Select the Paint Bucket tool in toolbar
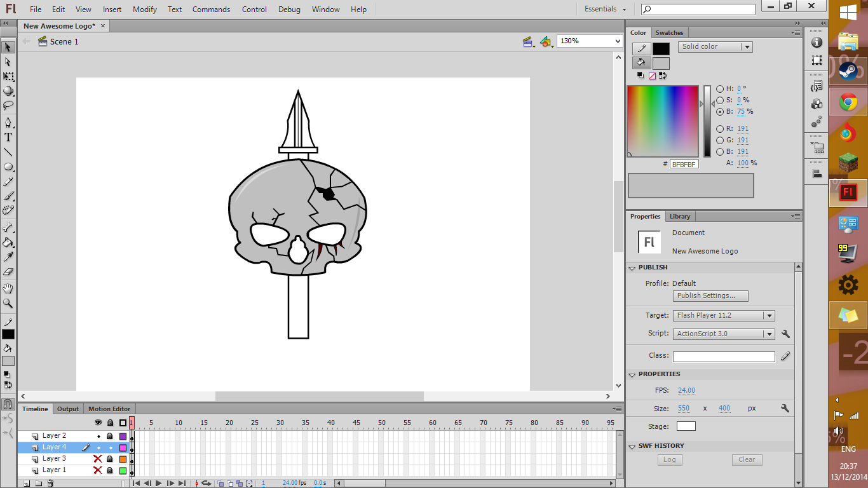Screen dimensions: 868x488 pos(8,242)
